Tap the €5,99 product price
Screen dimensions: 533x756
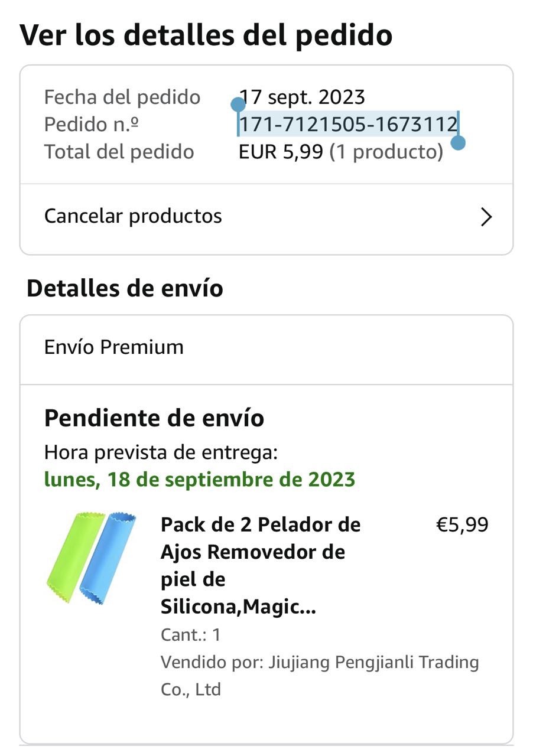click(461, 524)
